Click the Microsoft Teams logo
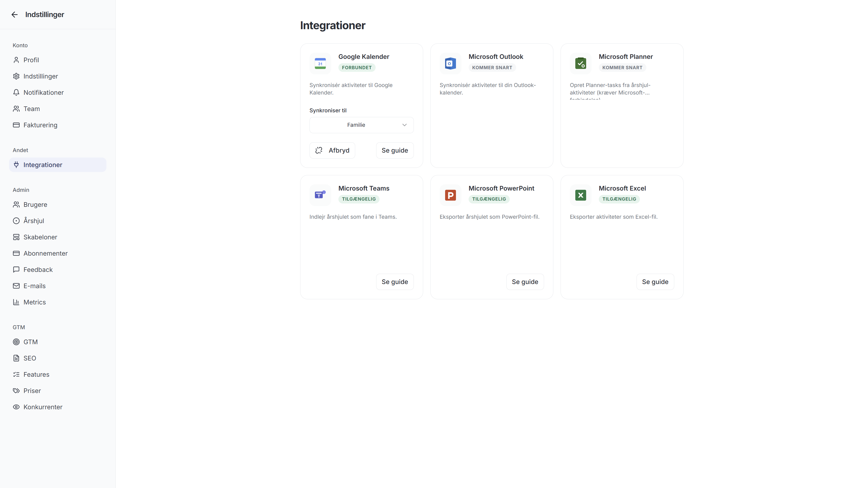 (x=320, y=195)
